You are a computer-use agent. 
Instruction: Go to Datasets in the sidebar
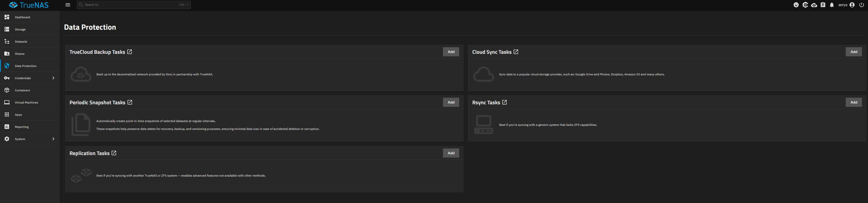tap(21, 42)
